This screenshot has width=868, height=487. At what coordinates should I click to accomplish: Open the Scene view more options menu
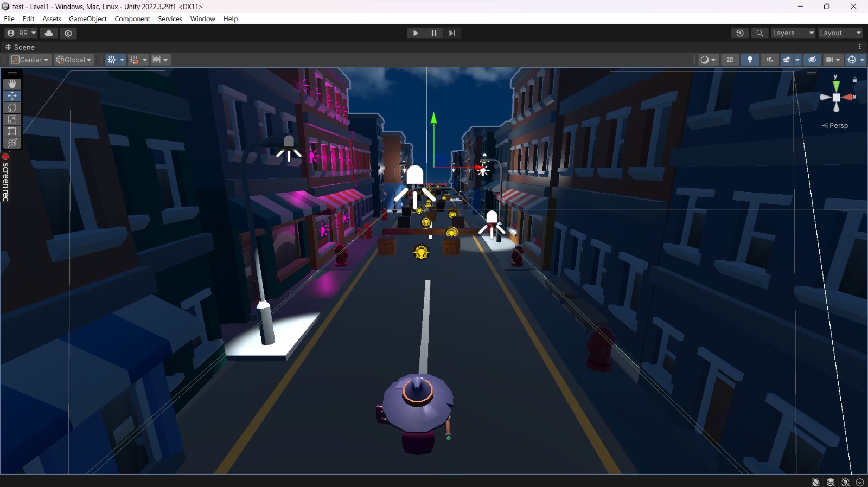click(860, 47)
